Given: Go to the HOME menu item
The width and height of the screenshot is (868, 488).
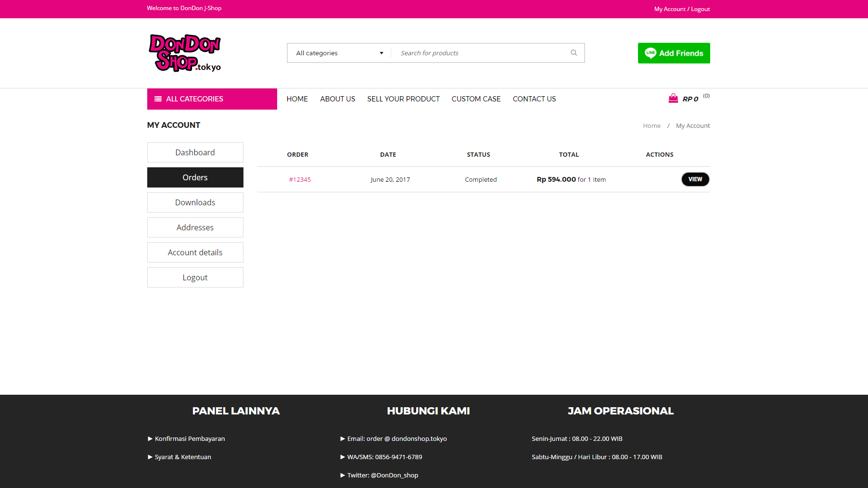Looking at the screenshot, I should click(297, 99).
